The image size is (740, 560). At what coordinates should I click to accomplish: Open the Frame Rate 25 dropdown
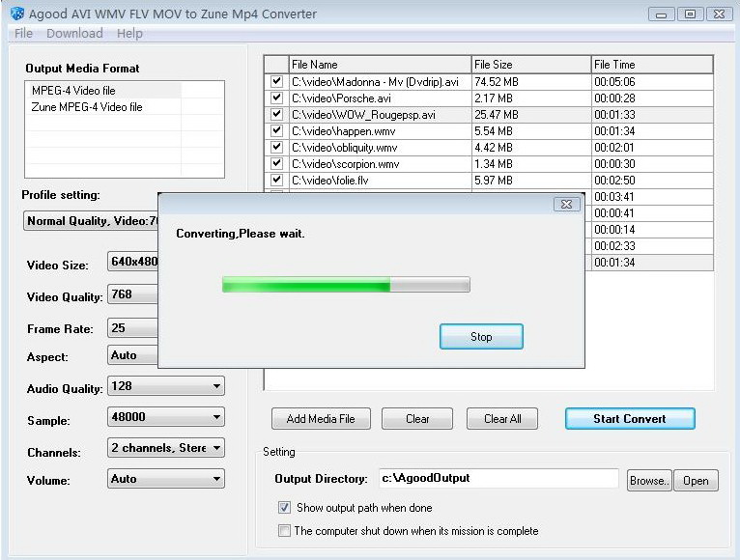(x=132, y=328)
